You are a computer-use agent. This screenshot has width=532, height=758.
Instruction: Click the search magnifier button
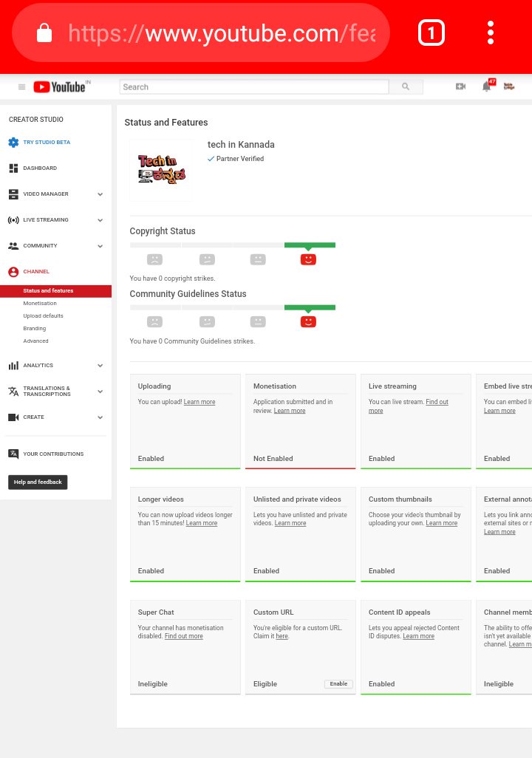406,86
